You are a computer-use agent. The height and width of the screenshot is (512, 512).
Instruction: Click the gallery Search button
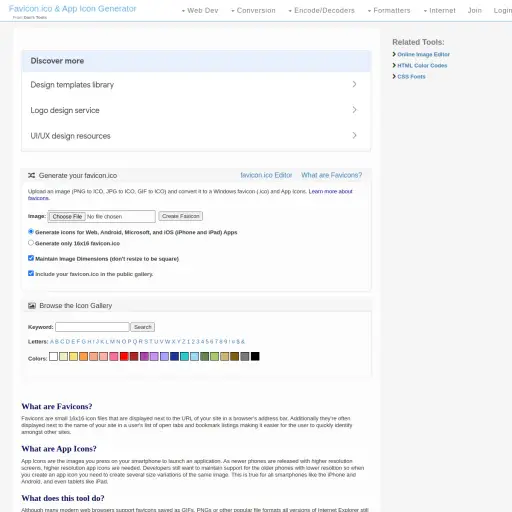143,327
